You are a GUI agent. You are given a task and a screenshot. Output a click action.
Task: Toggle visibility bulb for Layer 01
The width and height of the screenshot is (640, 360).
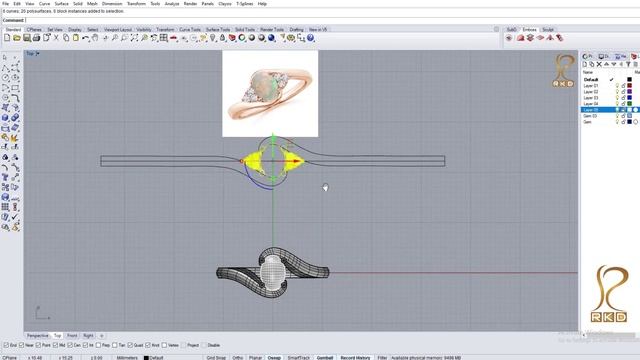[617, 86]
